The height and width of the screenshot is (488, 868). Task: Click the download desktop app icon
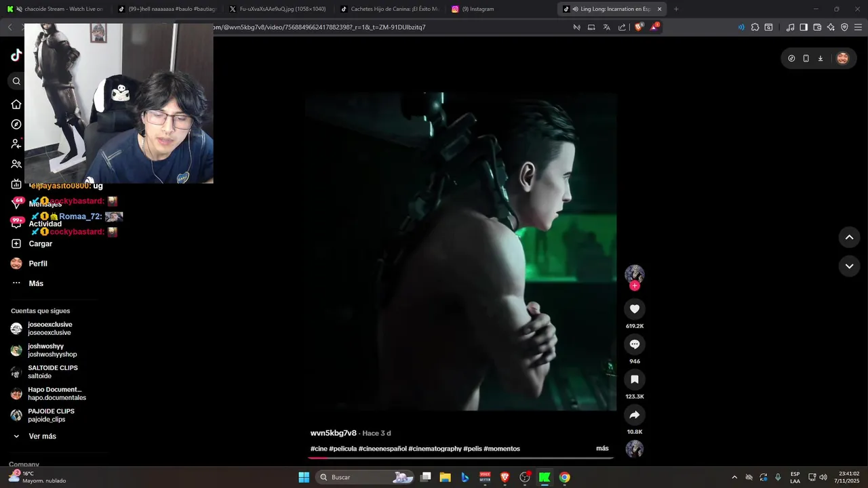(x=821, y=58)
